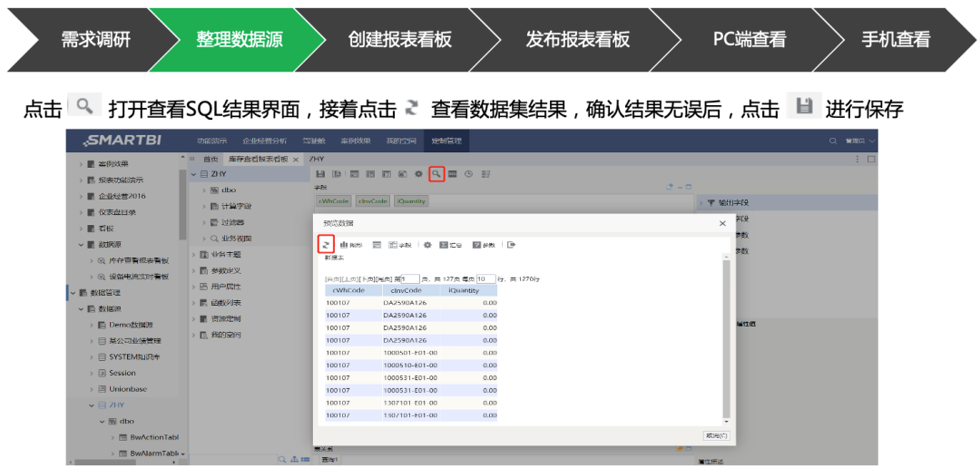
Task: Expand the 仪表盘目录 tree node
Action: [81, 212]
